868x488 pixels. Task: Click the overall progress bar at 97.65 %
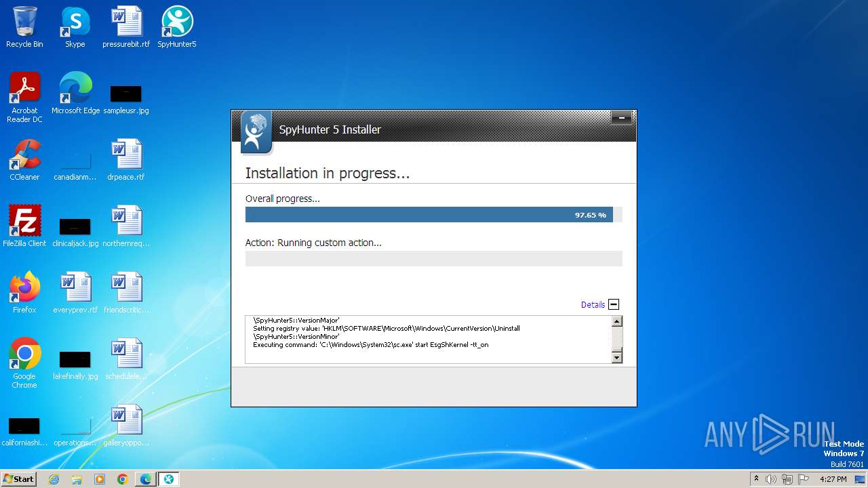click(433, 215)
